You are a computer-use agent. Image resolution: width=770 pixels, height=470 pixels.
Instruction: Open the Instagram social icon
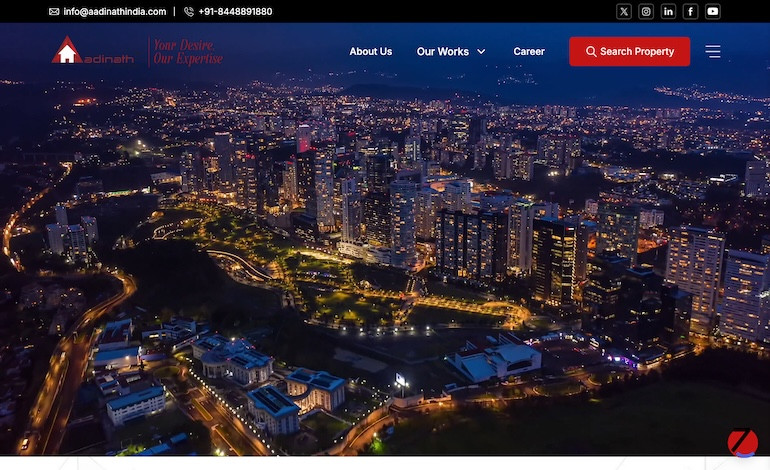pos(646,12)
